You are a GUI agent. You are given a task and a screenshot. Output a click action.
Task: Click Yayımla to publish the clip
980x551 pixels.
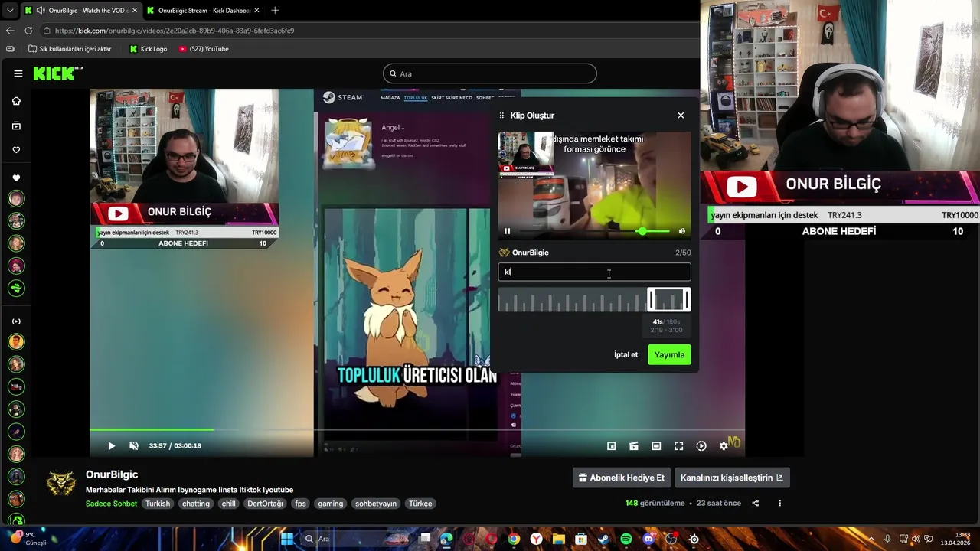click(x=669, y=354)
